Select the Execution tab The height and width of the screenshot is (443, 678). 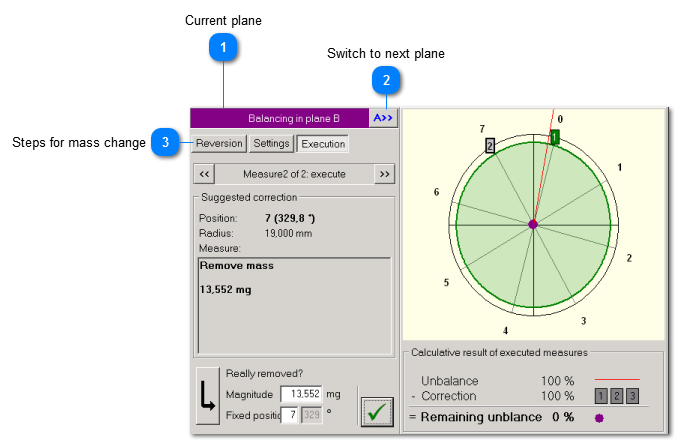point(323,144)
